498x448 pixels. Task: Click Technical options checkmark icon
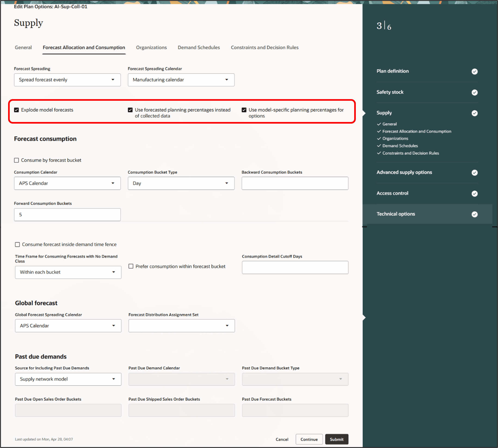(x=474, y=214)
